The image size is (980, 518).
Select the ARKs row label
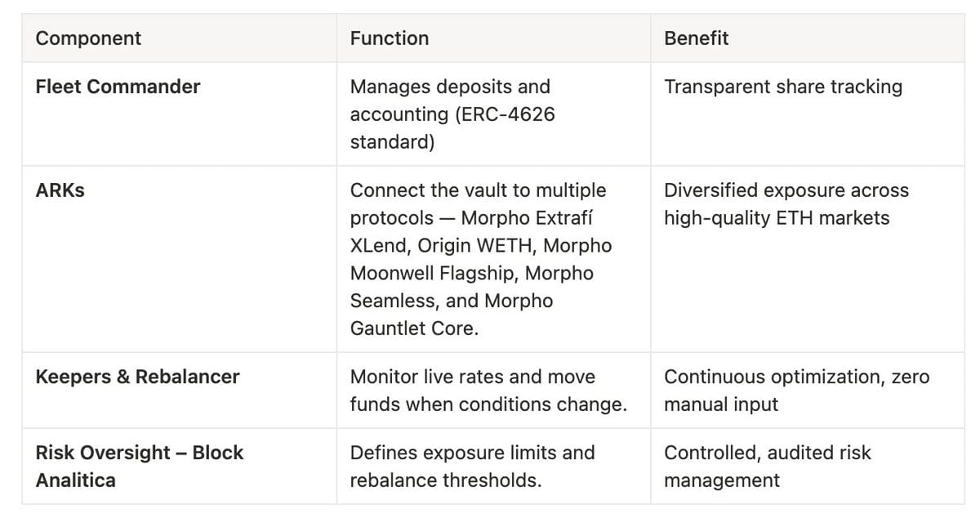pos(60,191)
